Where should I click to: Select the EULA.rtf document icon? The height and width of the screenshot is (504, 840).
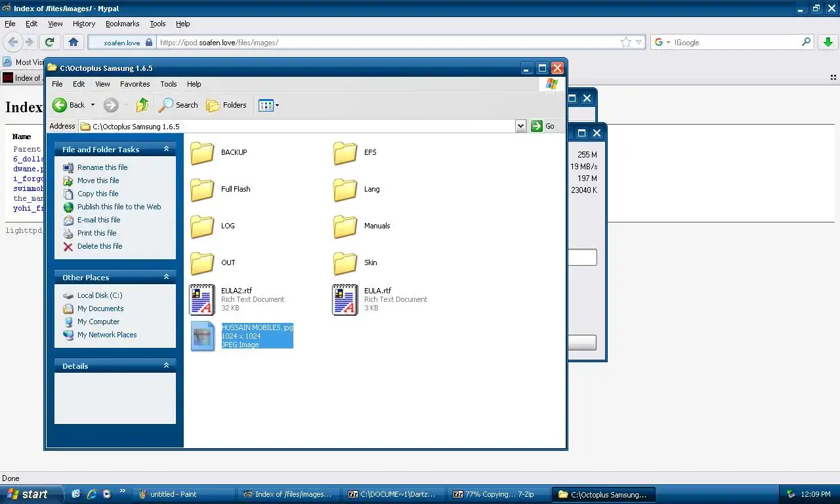coord(345,300)
